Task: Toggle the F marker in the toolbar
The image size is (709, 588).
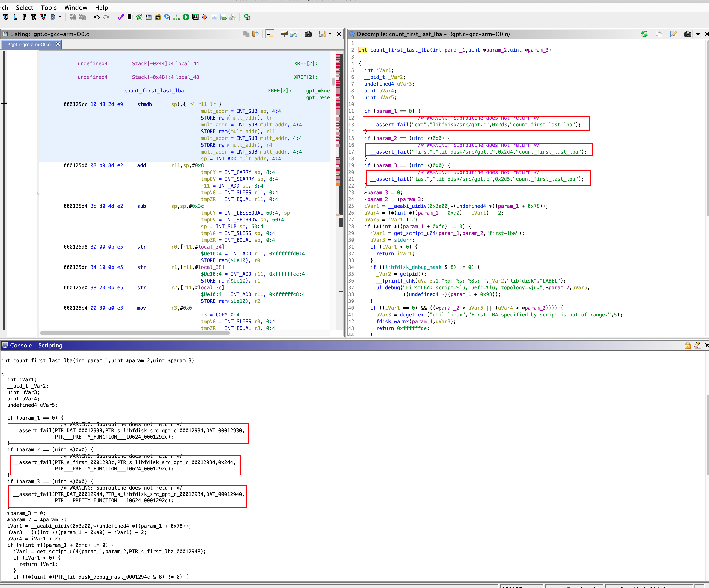Action: click(x=24, y=17)
